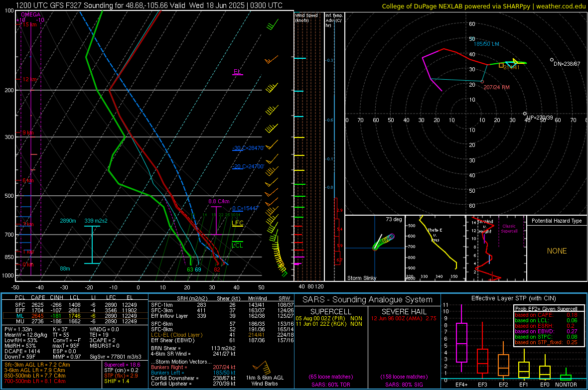Screen dimensions: 588x390
Task: Select the SFC parcel row
Action: [76, 305]
